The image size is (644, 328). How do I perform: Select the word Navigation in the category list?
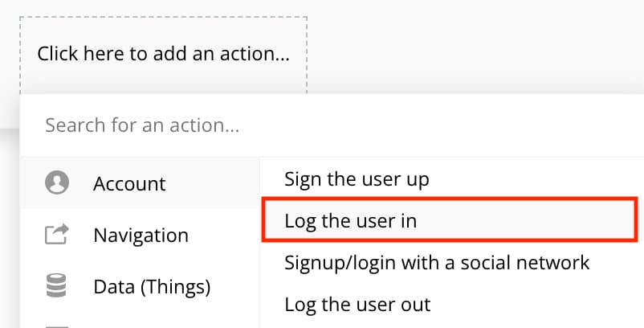point(141,235)
